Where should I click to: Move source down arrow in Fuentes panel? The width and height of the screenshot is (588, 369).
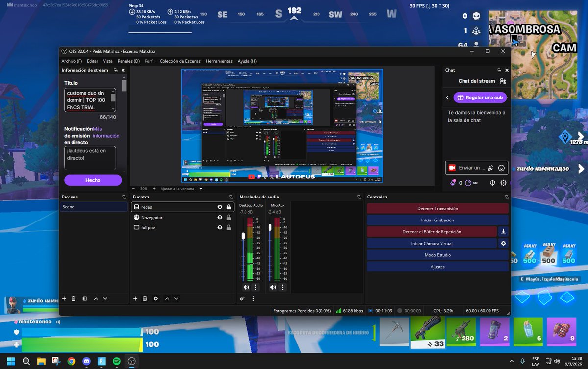[176, 298]
